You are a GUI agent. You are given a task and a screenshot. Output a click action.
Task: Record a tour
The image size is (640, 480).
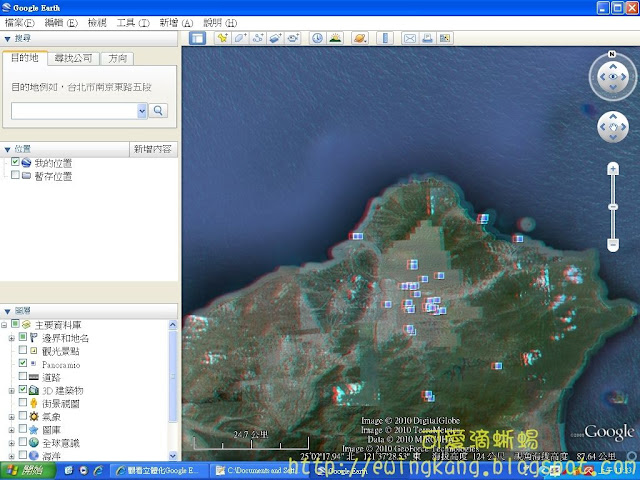pyautogui.click(x=293, y=38)
